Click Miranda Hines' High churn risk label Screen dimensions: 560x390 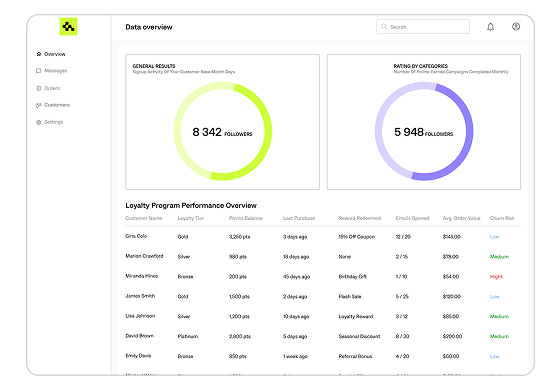(x=496, y=276)
